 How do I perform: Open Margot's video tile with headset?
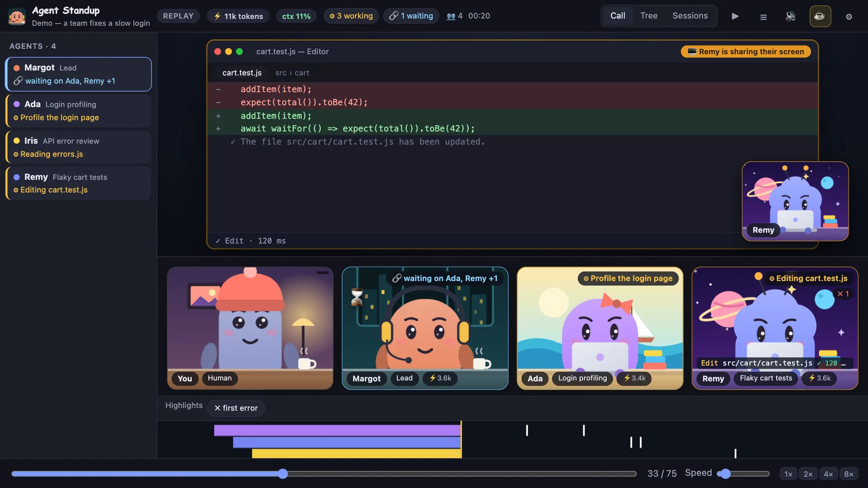pyautogui.click(x=425, y=328)
